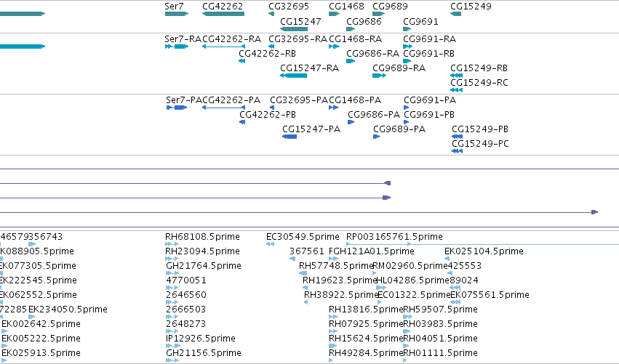Click EST RH23094.5prime

[x=202, y=251]
